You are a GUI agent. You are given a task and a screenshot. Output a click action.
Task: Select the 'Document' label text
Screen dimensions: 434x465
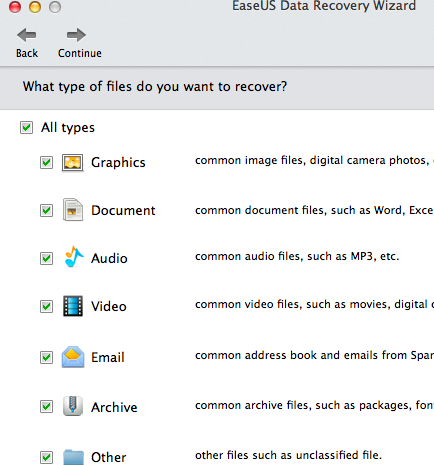tap(123, 210)
